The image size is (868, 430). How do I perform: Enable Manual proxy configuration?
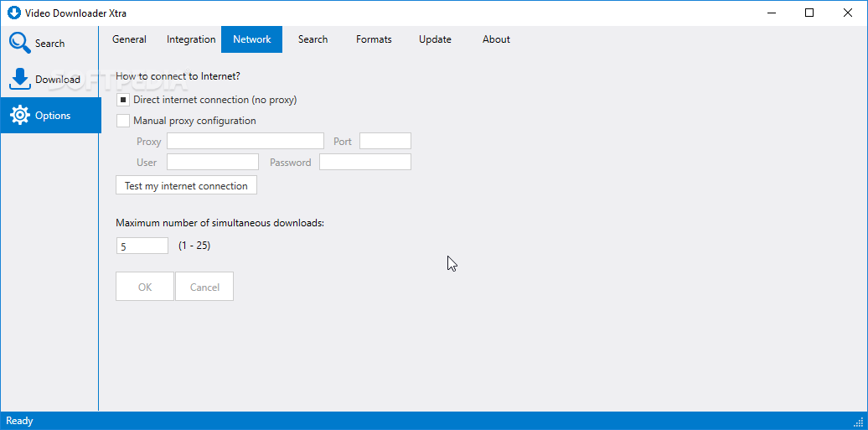click(123, 120)
